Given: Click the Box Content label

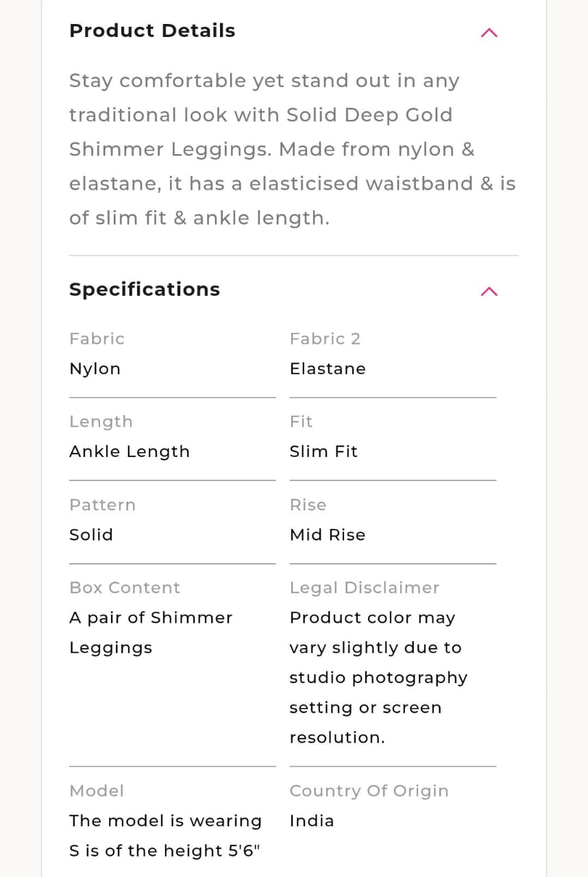Looking at the screenshot, I should tap(125, 588).
